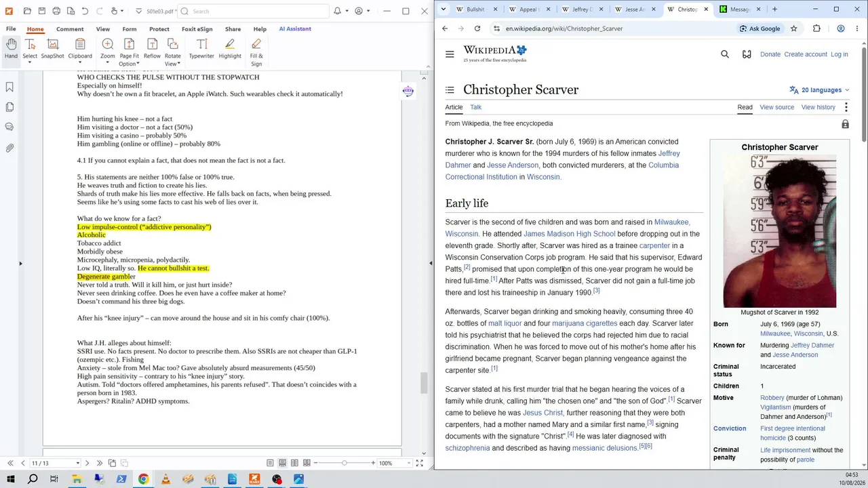Open Wikipedia appearance glasses icon
This screenshot has width=868, height=488.
(x=747, y=54)
